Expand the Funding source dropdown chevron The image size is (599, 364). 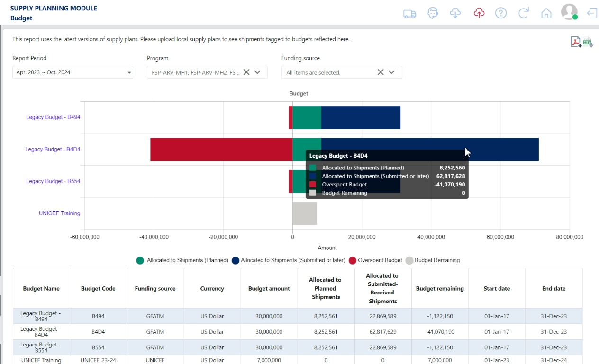pos(392,72)
